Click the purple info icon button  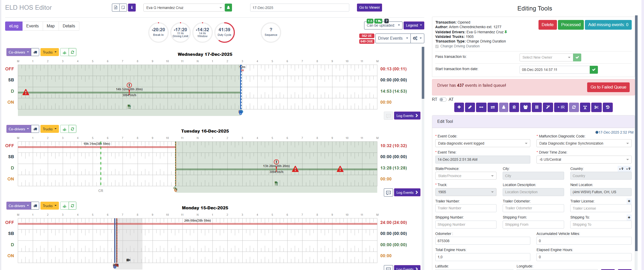[x=132, y=8]
